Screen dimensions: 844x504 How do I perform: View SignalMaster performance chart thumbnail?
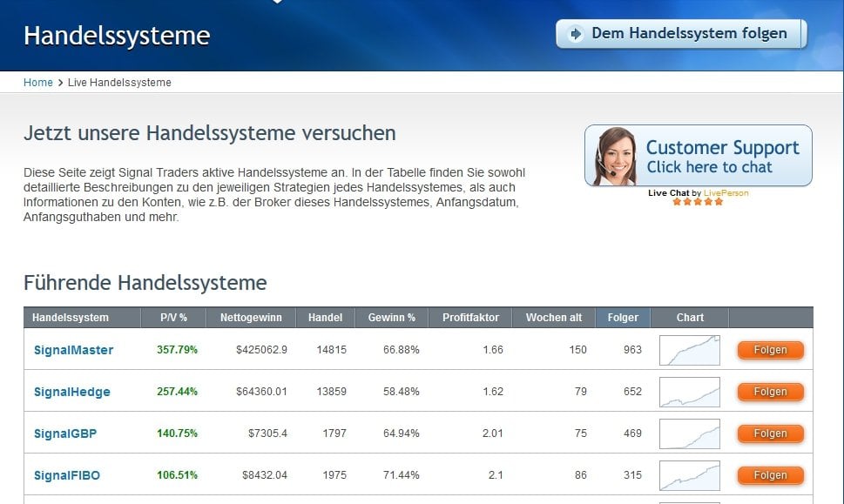point(690,350)
